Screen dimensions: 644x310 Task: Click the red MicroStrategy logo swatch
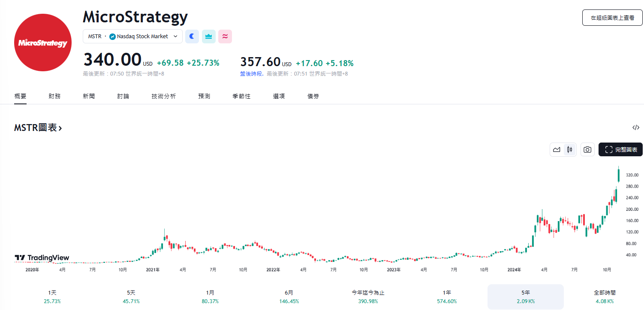point(42,42)
